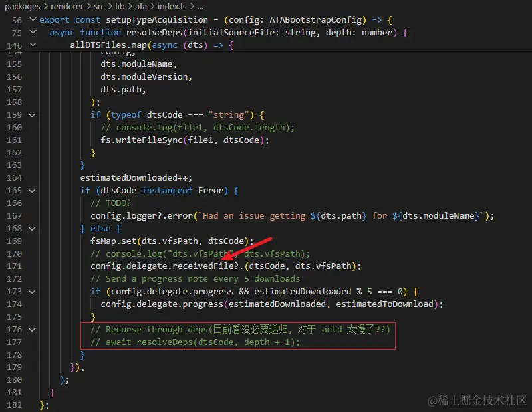This screenshot has height=412, width=532.
Task: Place cursor on 'dts.moduleVersion,'
Action: (x=146, y=76)
